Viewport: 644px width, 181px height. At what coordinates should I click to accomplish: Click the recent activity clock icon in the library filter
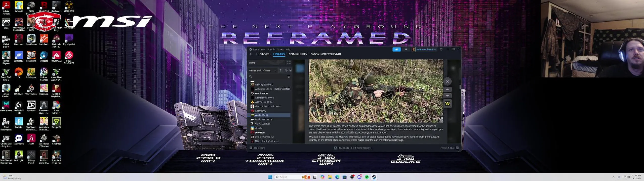click(x=286, y=71)
